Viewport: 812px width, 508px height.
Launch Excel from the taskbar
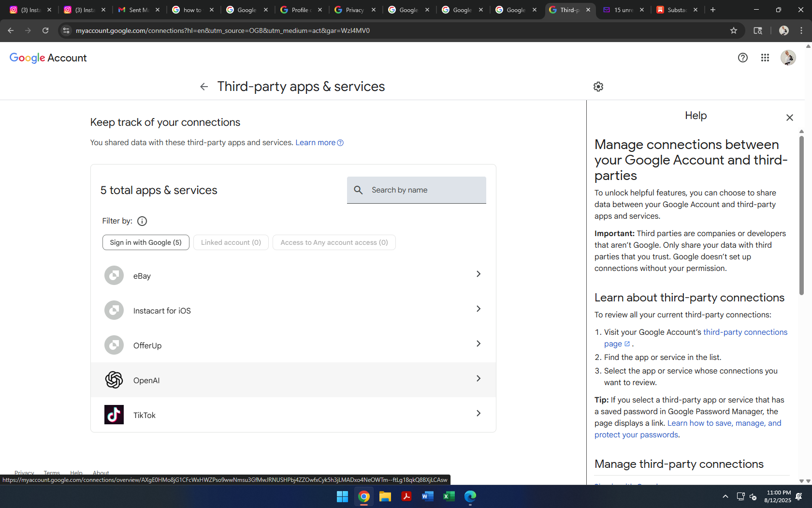449,496
